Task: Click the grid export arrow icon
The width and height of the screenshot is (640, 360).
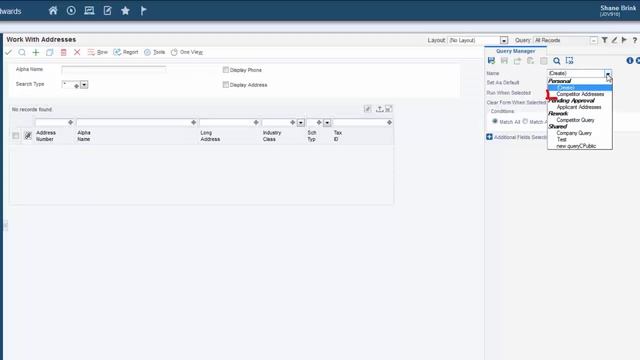Action: 380,109
